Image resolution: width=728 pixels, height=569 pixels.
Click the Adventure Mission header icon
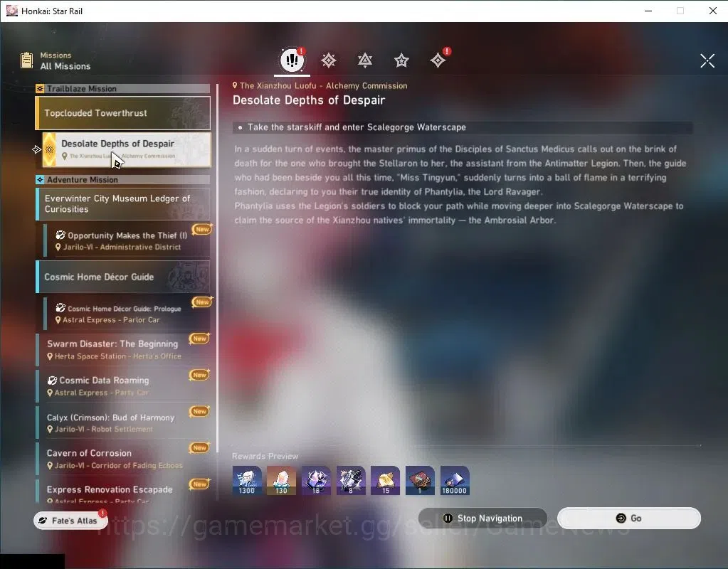pos(40,180)
